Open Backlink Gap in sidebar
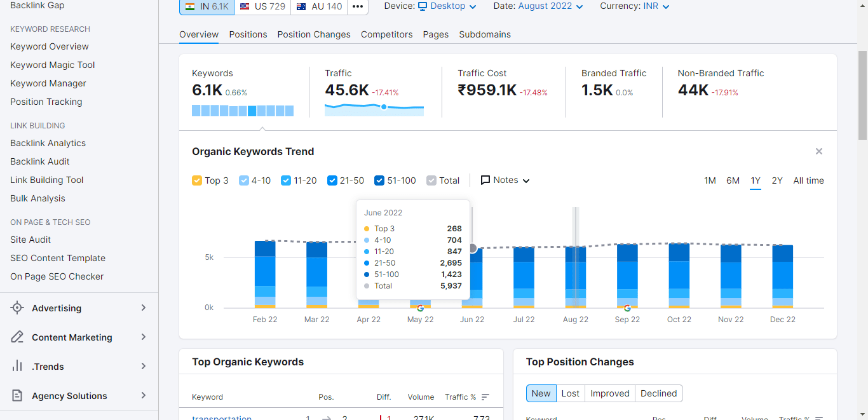 pyautogui.click(x=37, y=5)
